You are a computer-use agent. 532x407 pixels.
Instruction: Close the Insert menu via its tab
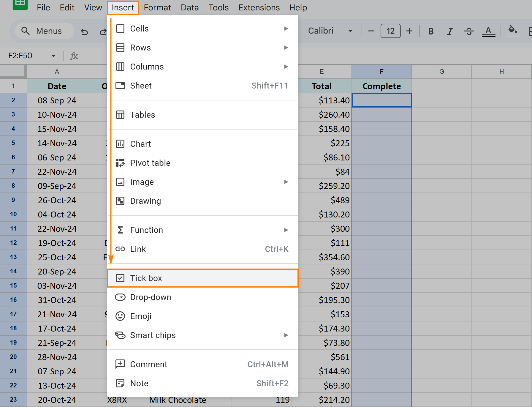123,7
